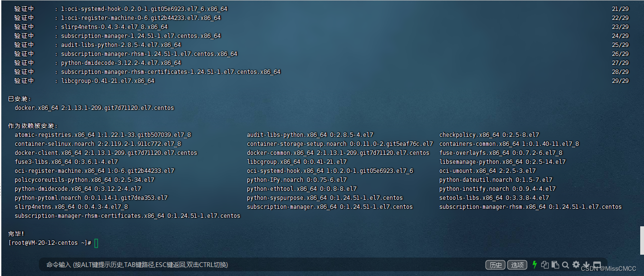Click python-pytoml.noarch package entry

coord(91,198)
